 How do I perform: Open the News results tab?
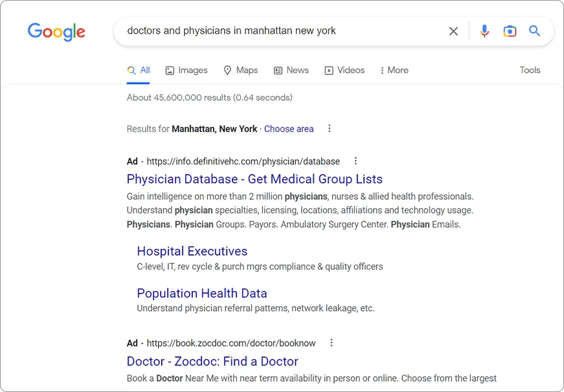pyautogui.click(x=291, y=70)
